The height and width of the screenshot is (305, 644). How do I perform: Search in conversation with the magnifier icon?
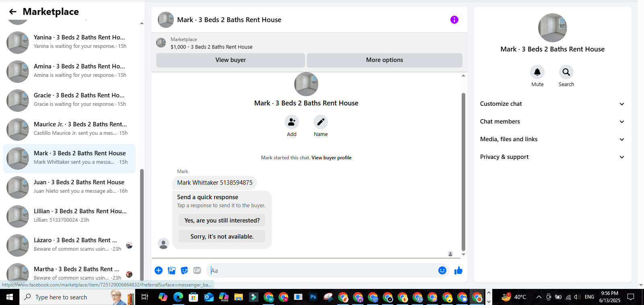[566, 72]
